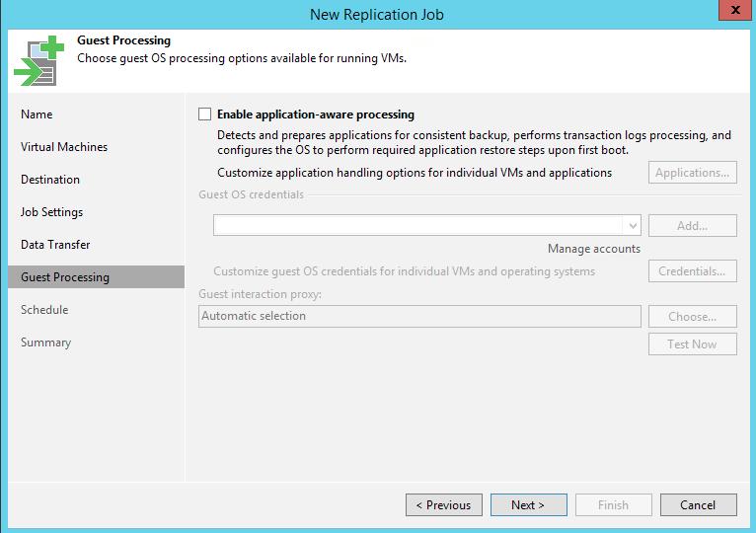Jump to the Schedule step
The height and width of the screenshot is (533, 756).
pyautogui.click(x=44, y=310)
